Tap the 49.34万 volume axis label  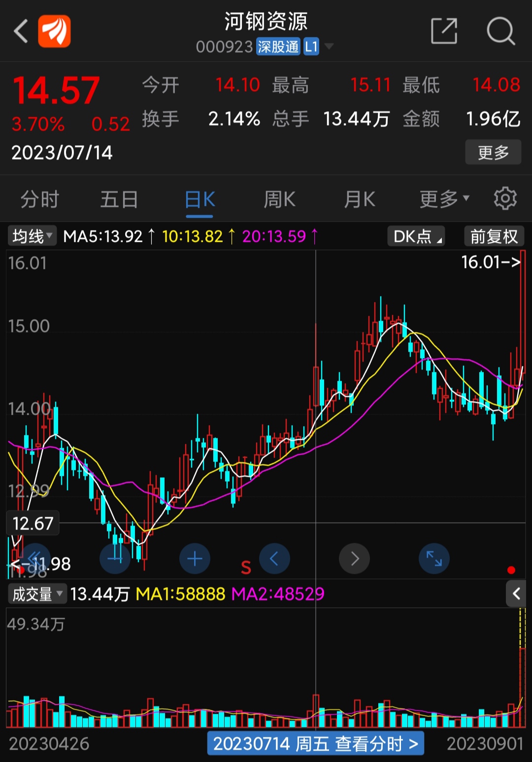[x=36, y=624]
